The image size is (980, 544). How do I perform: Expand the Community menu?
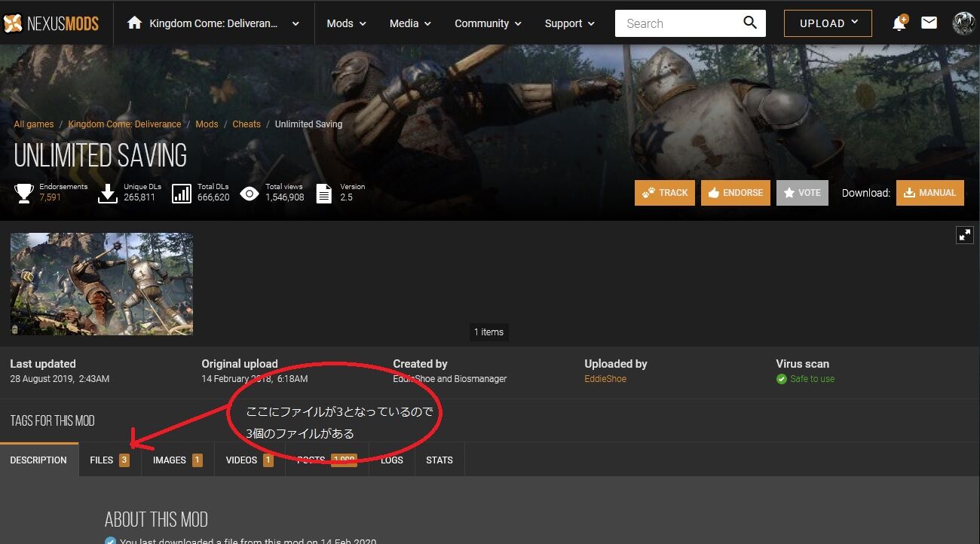point(487,23)
